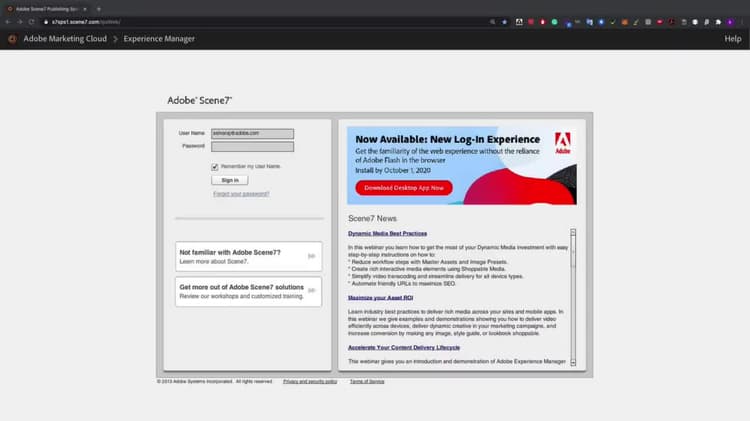The height and width of the screenshot is (421, 750).
Task: Click the Adobe Scene7 title text
Action: click(199, 100)
